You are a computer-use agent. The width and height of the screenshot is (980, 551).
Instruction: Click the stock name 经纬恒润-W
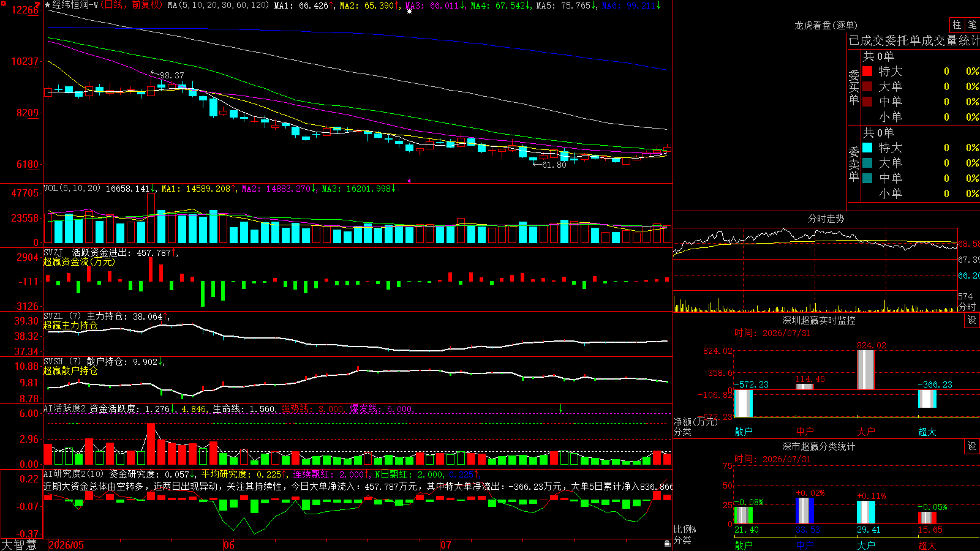[x=75, y=5]
